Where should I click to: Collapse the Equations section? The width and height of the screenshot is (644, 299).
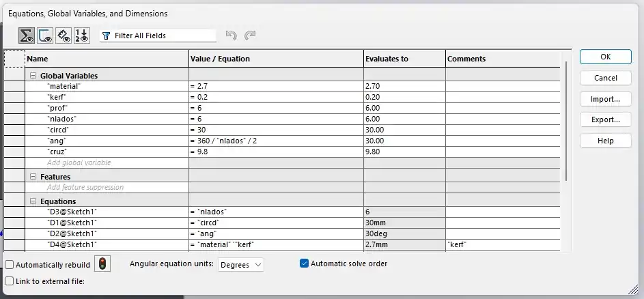[33, 201]
